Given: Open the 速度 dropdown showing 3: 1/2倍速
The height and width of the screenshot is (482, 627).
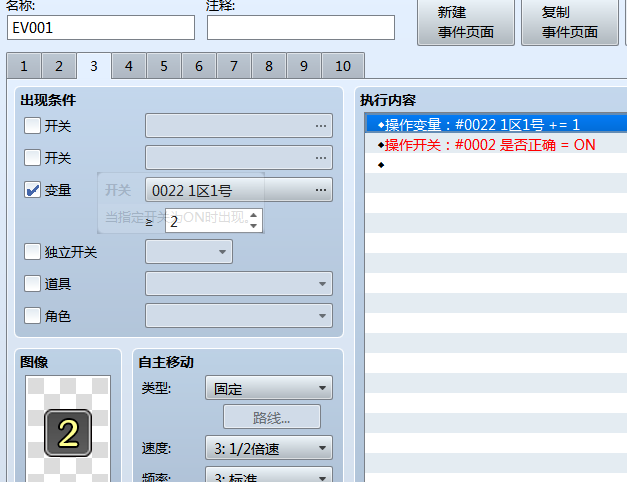Looking at the screenshot, I should click(x=269, y=448).
